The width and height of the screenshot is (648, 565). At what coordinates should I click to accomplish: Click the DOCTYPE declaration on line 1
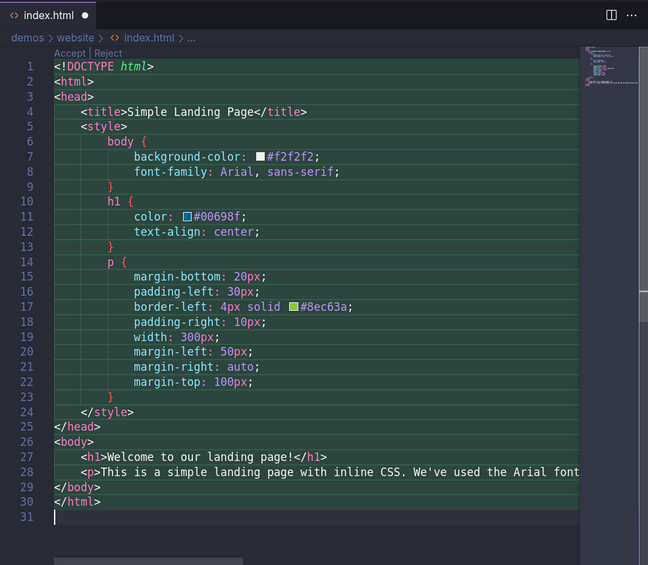[104, 67]
